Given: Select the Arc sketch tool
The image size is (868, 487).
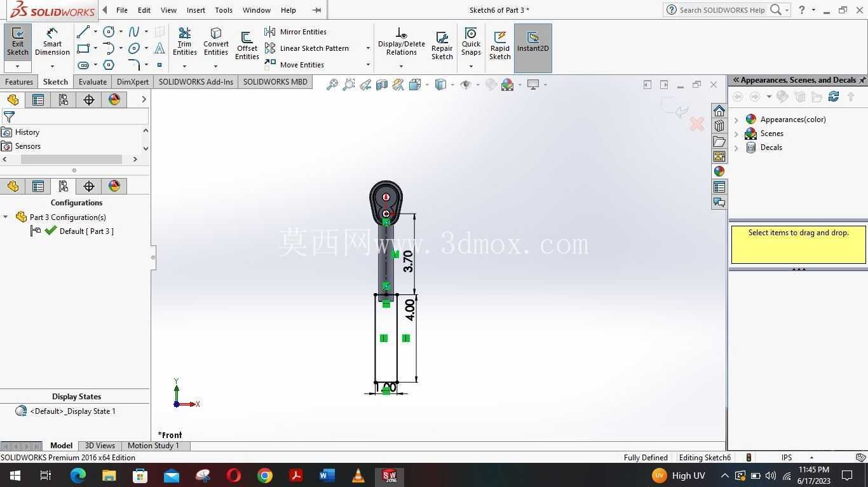Looking at the screenshot, I should tap(109, 48).
